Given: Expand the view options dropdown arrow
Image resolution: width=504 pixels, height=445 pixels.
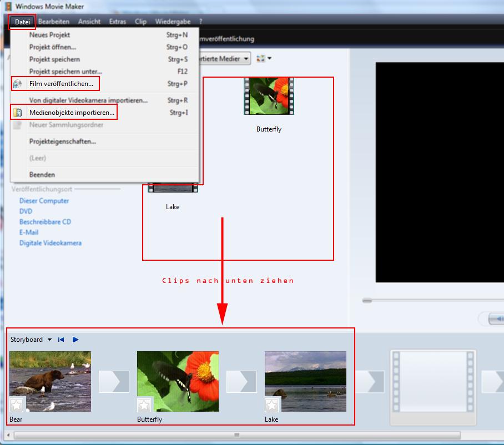Looking at the screenshot, I should tap(269, 58).
